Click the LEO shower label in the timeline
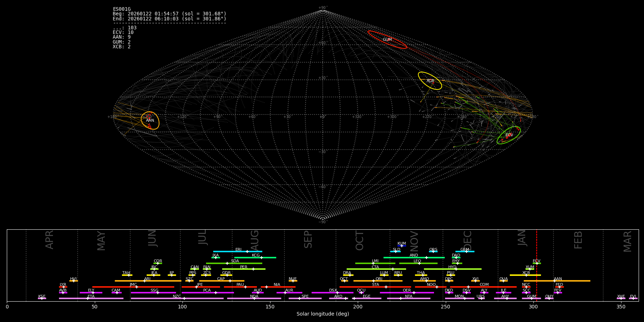 point(417,261)
